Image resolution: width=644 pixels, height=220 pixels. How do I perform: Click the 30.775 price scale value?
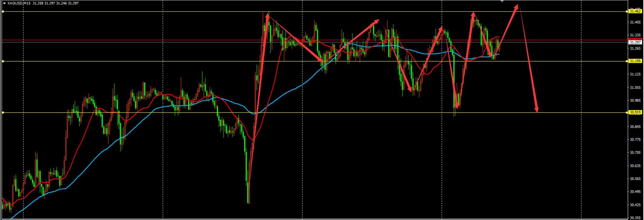(x=635, y=139)
